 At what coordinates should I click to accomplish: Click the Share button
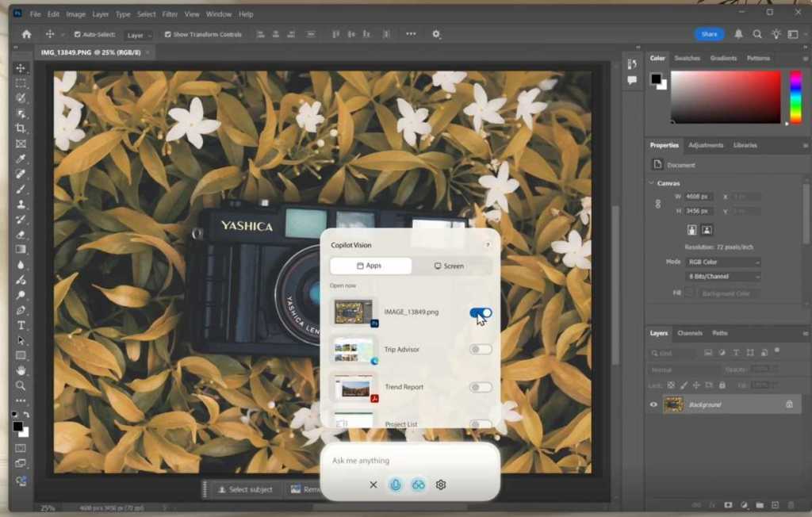708,34
